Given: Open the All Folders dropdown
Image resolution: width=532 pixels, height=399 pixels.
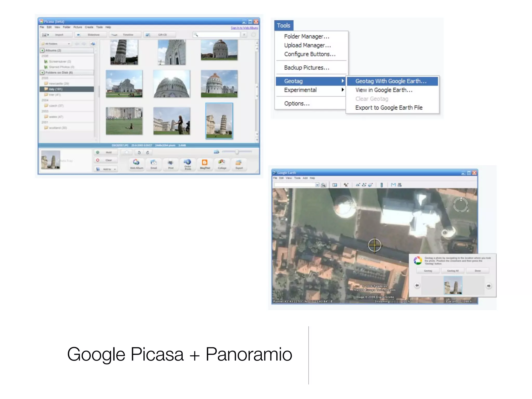Looking at the screenshot, I should click(x=56, y=44).
